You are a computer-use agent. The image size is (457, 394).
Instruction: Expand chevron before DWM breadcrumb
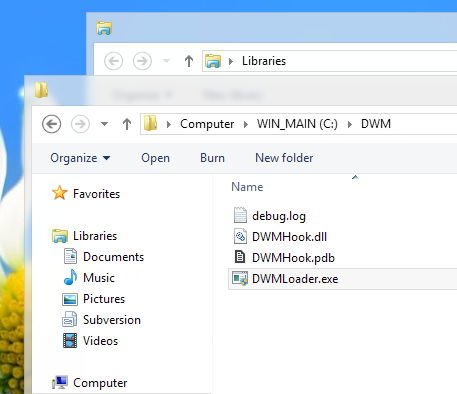pyautogui.click(x=350, y=124)
